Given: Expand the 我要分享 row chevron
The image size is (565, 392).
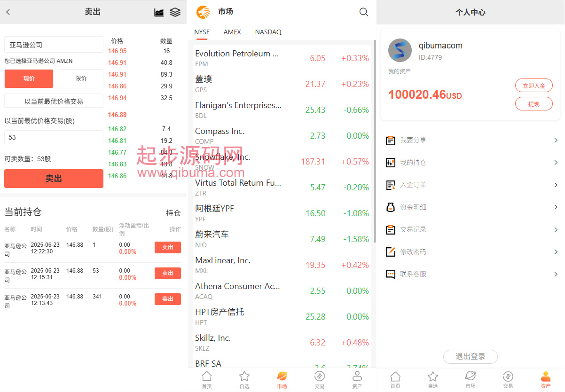Looking at the screenshot, I should (556, 140).
